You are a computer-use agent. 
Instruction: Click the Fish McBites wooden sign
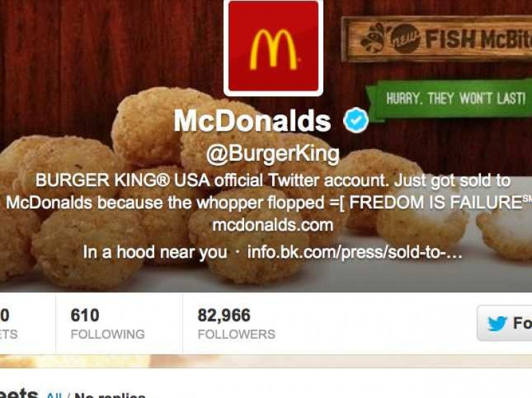437,39
